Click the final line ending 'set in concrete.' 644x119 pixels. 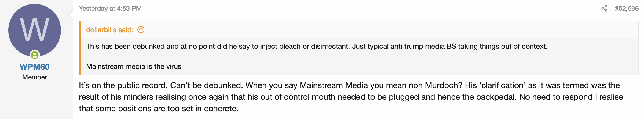coord(158,109)
